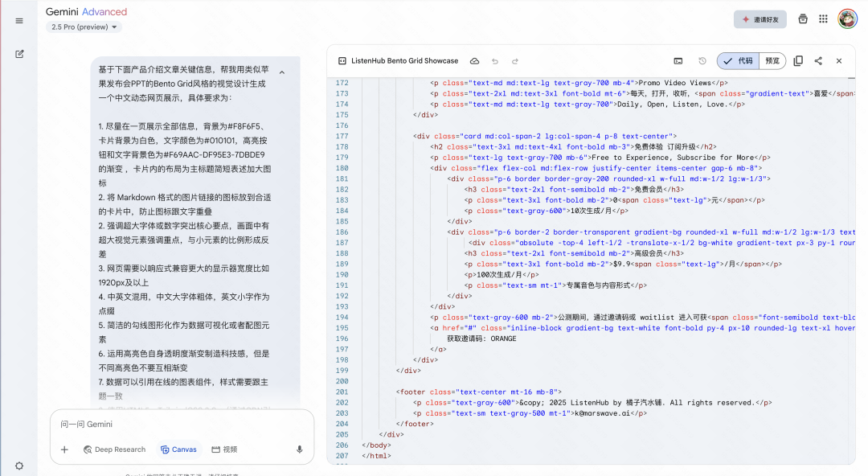The image size is (868, 476).
Task: Click code line number 200
Action: pyautogui.click(x=342, y=381)
